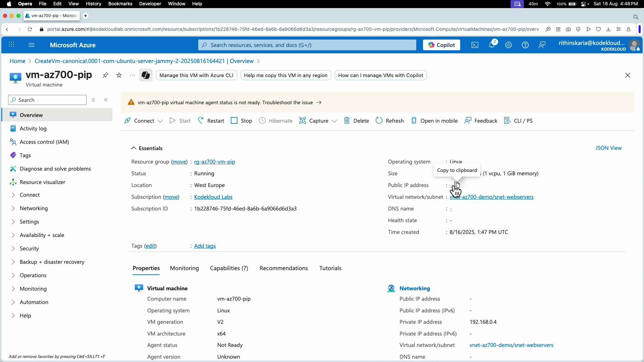
Task: Switch to the Monitoring tab
Action: pos(184,268)
